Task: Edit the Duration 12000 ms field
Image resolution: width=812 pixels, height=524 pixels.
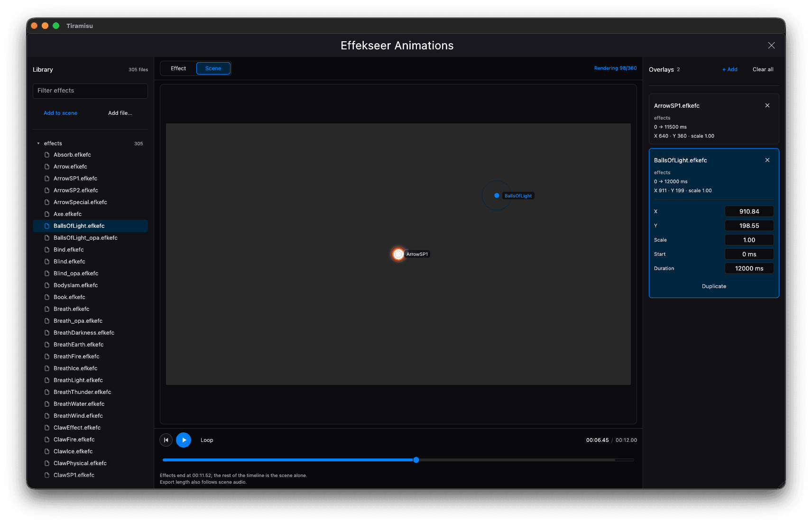Action: pyautogui.click(x=749, y=269)
